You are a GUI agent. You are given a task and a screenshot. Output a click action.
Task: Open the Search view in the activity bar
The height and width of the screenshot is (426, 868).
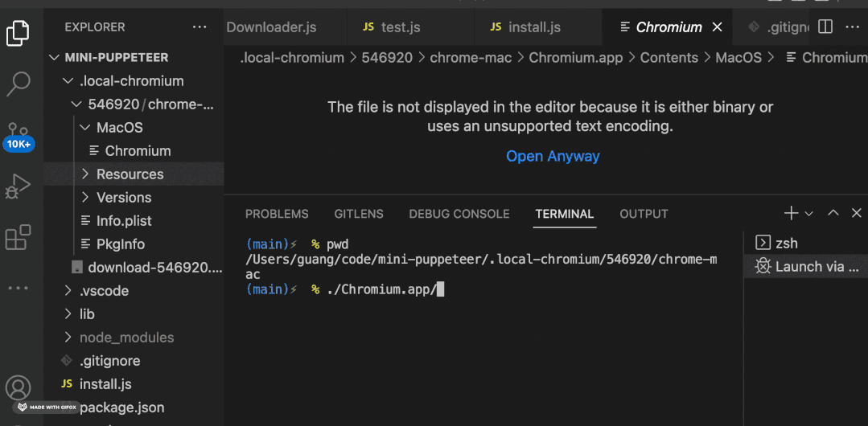click(18, 84)
